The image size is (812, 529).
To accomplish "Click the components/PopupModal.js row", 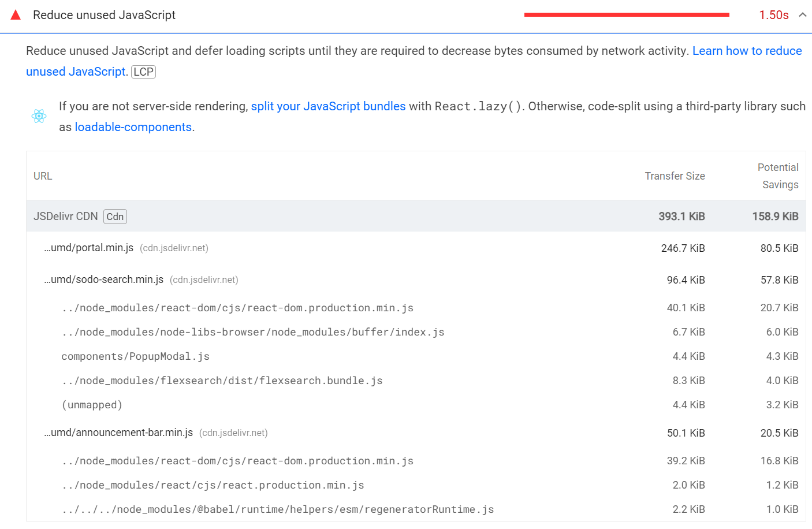I will pyautogui.click(x=416, y=356).
